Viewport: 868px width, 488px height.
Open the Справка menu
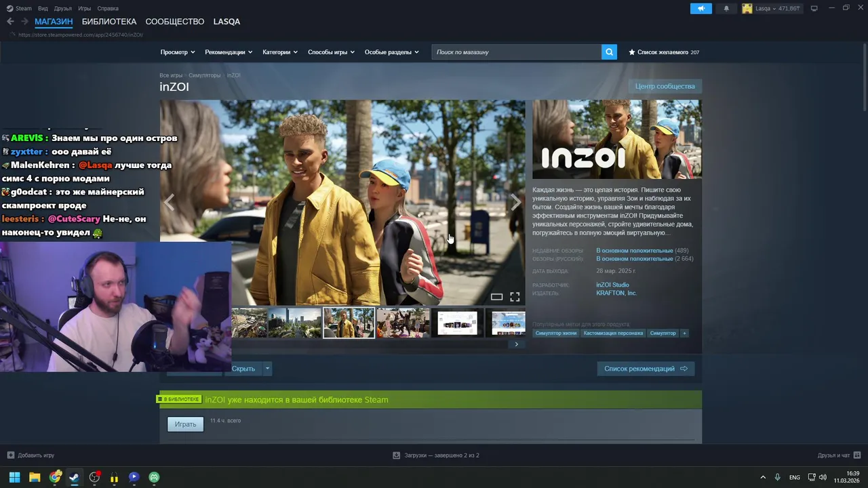pyautogui.click(x=108, y=8)
